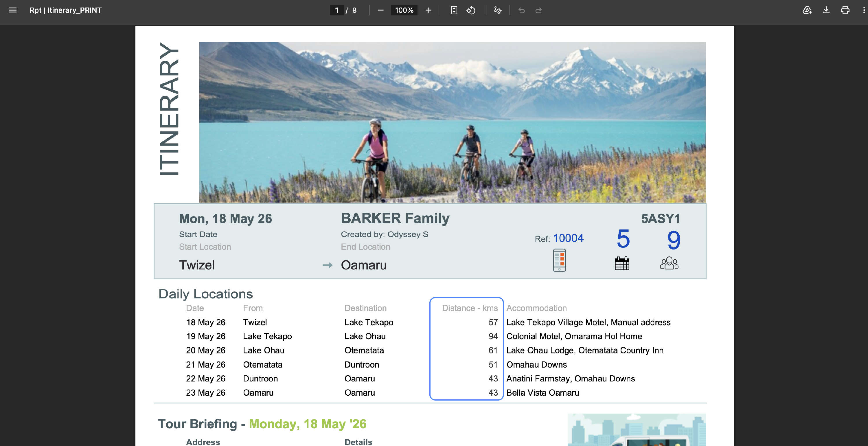Click the calendar days icon
The image size is (868, 446).
pos(622,263)
